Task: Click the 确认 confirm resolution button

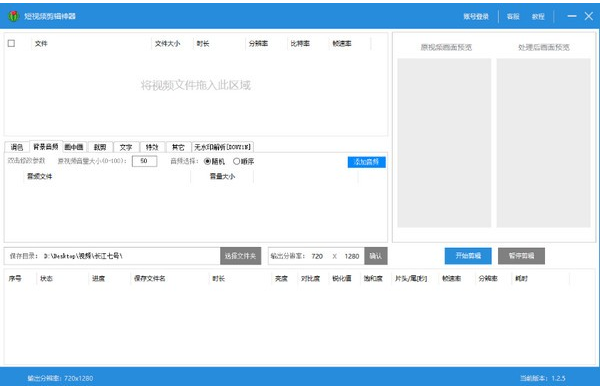Action: 376,256
